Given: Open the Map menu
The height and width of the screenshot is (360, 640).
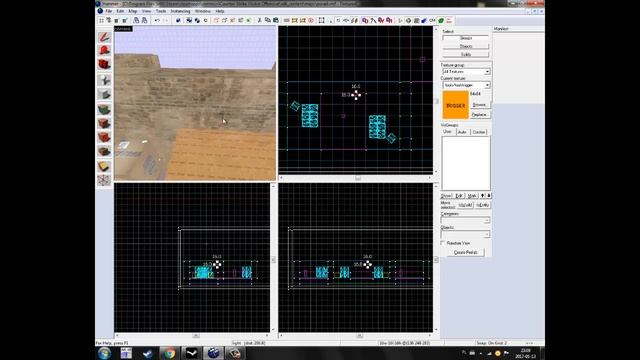Looking at the screenshot, I should (x=133, y=11).
